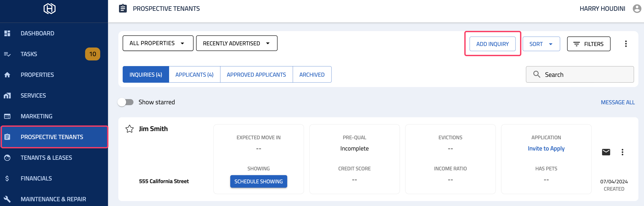This screenshot has width=644, height=206.
Task: Toggle the Show starred switch
Action: click(x=126, y=102)
